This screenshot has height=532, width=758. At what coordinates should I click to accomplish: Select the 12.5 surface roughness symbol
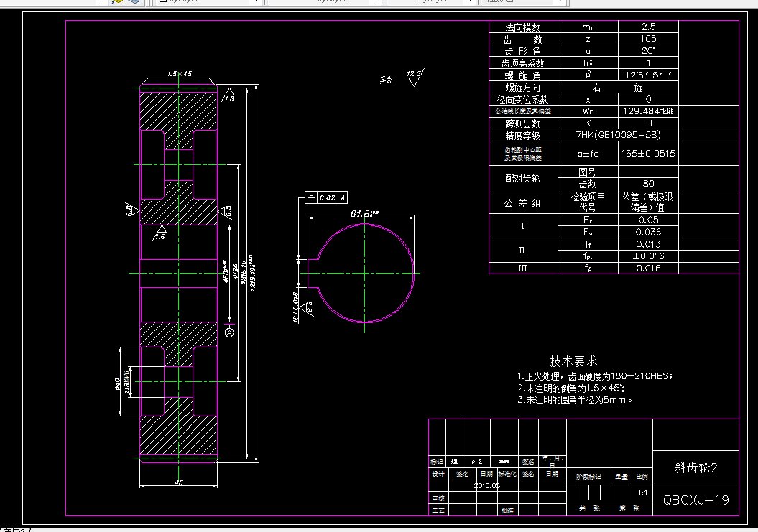[x=415, y=78]
